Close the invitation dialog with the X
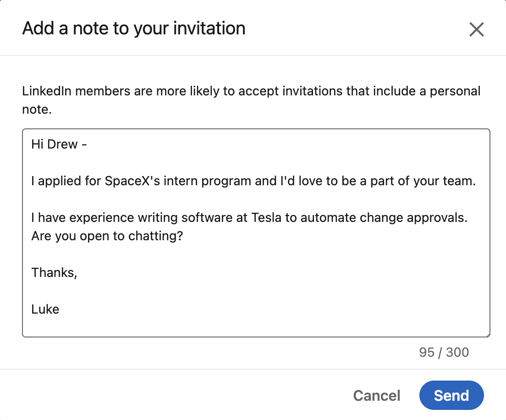Image resolution: width=506 pixels, height=420 pixels. tap(476, 29)
